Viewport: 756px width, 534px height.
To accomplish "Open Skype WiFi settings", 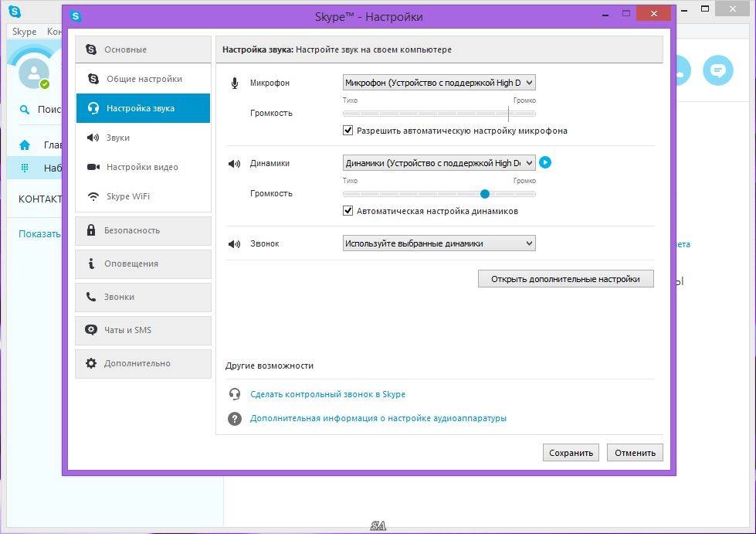I will [x=143, y=196].
